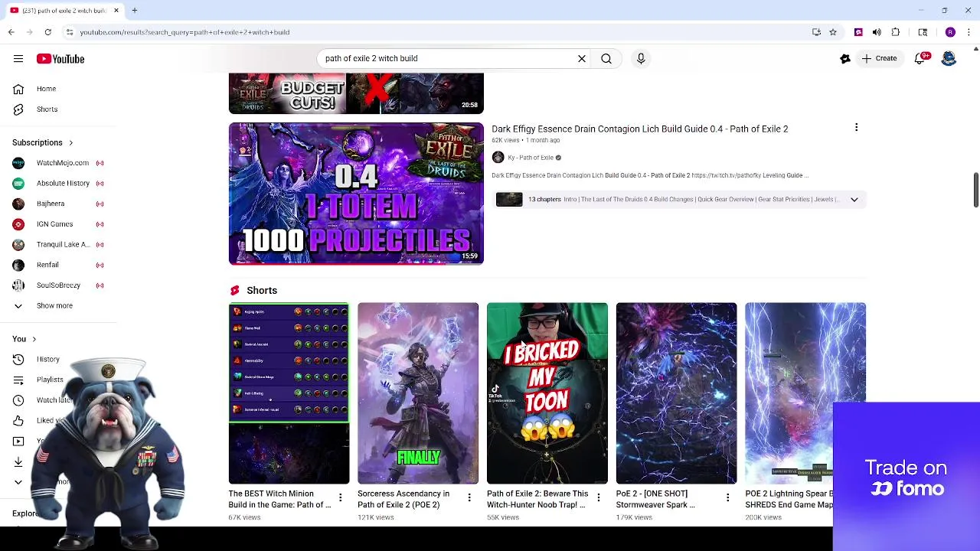Open Sorceress Ascendancy short thumbnail
Viewport: 980px width, 551px height.
click(418, 393)
